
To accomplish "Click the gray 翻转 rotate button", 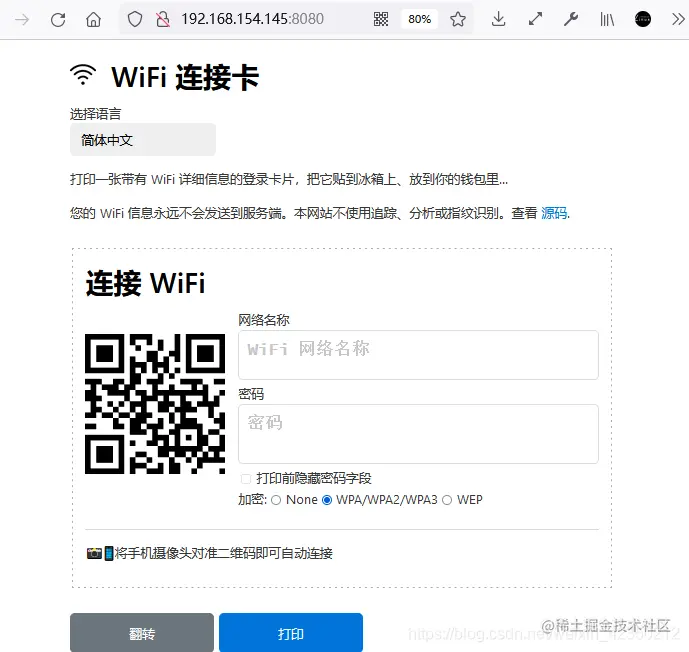I will (x=142, y=633).
